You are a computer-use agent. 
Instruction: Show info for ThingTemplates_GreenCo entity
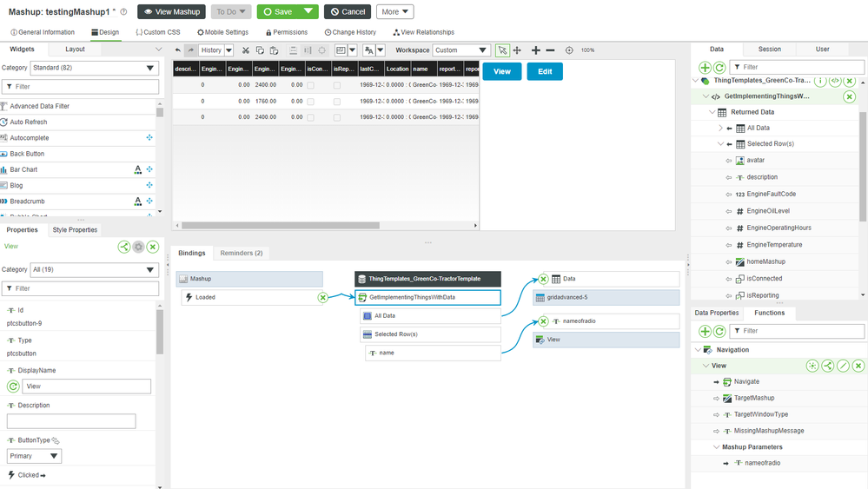820,81
